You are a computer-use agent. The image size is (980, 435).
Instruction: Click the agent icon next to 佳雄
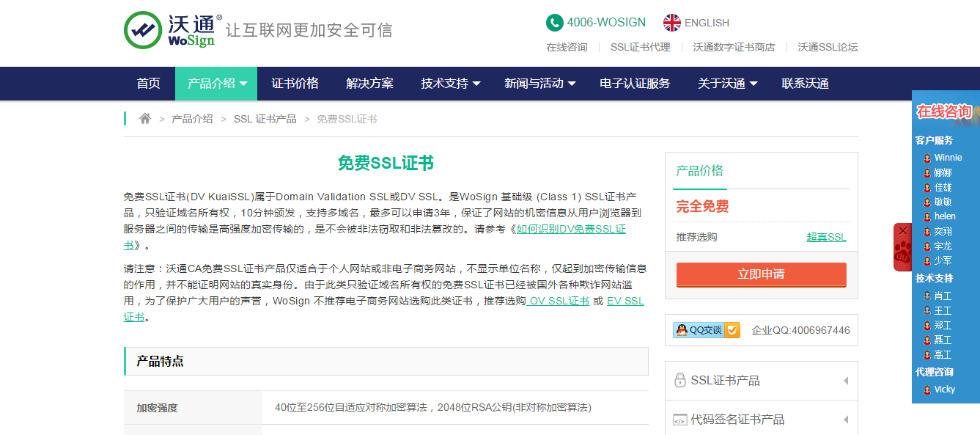click(926, 187)
